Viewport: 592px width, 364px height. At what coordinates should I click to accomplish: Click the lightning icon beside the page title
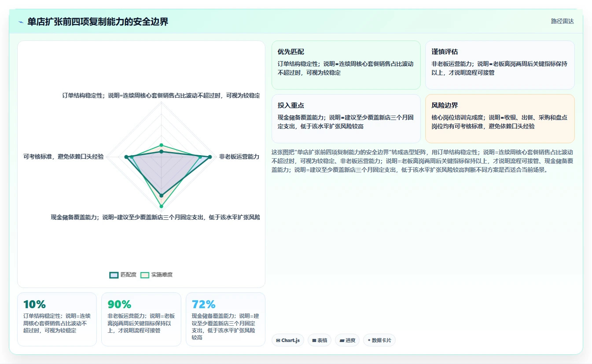pos(21,22)
